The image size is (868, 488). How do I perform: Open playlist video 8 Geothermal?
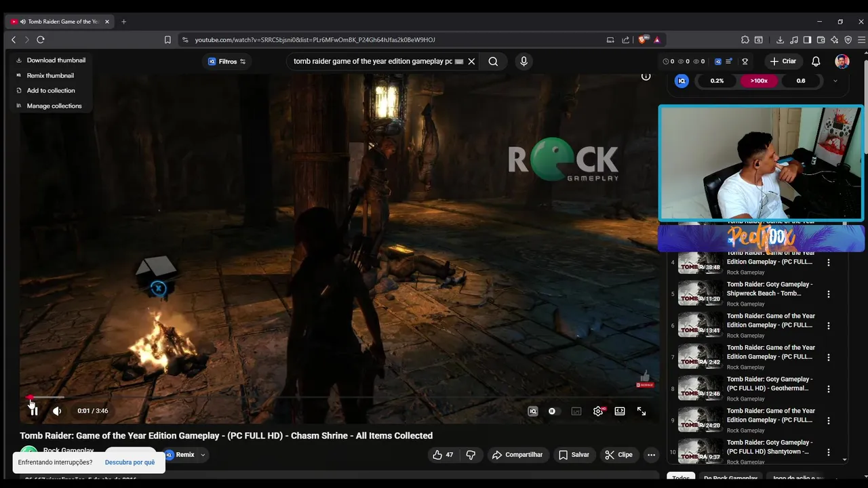(758, 388)
